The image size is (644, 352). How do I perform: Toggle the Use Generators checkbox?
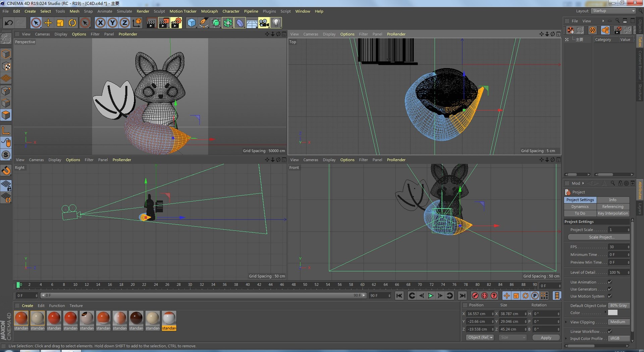coord(610,289)
